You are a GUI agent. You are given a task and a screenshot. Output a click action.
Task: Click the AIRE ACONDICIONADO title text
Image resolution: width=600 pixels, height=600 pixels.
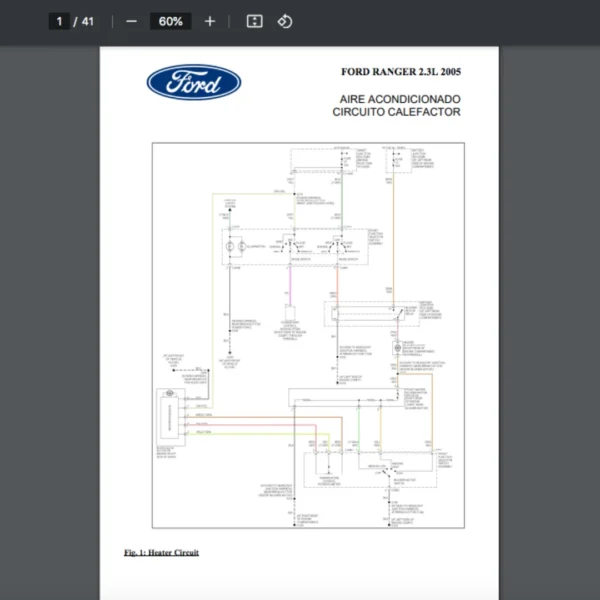tap(400, 99)
